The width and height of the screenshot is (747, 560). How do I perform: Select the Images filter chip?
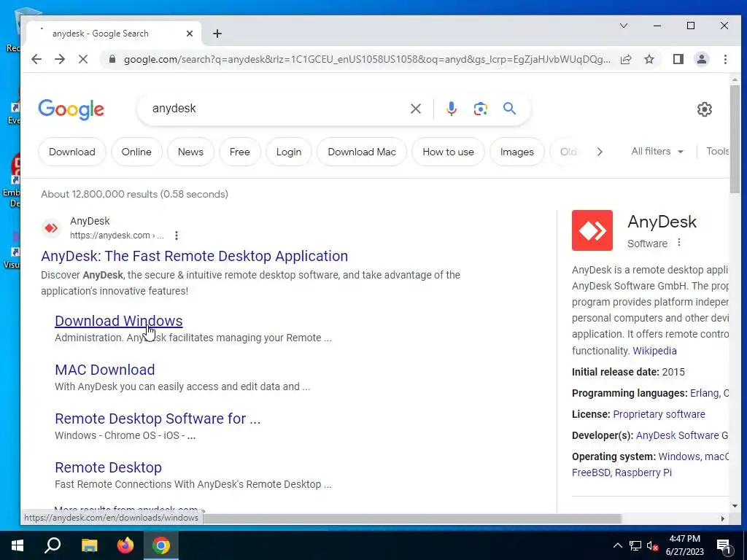click(517, 152)
